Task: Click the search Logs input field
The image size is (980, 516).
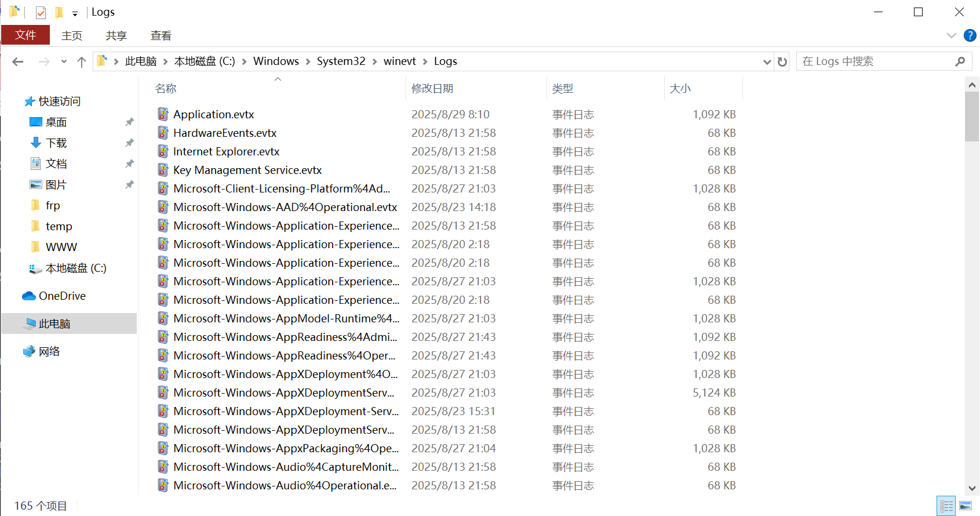Action: click(x=875, y=61)
